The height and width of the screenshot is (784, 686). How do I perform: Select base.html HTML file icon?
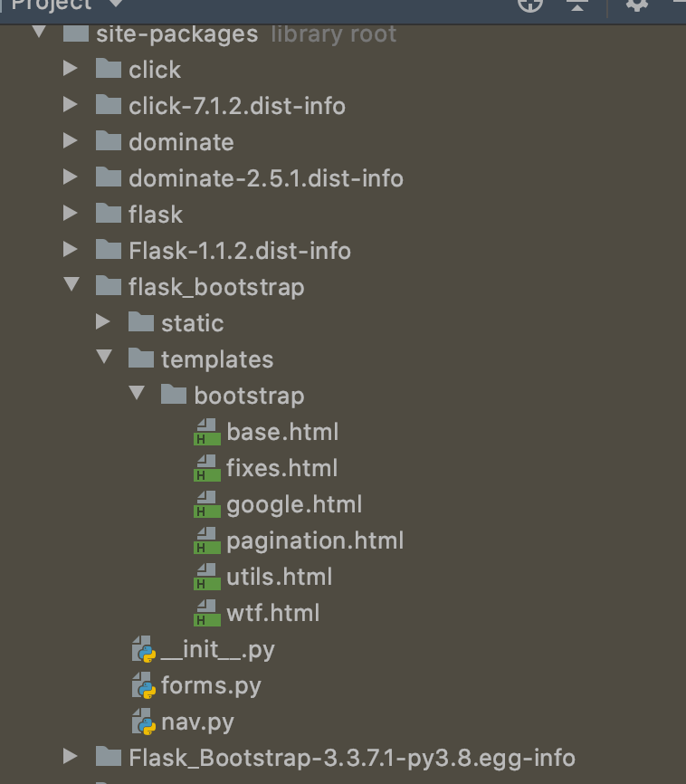point(207,432)
